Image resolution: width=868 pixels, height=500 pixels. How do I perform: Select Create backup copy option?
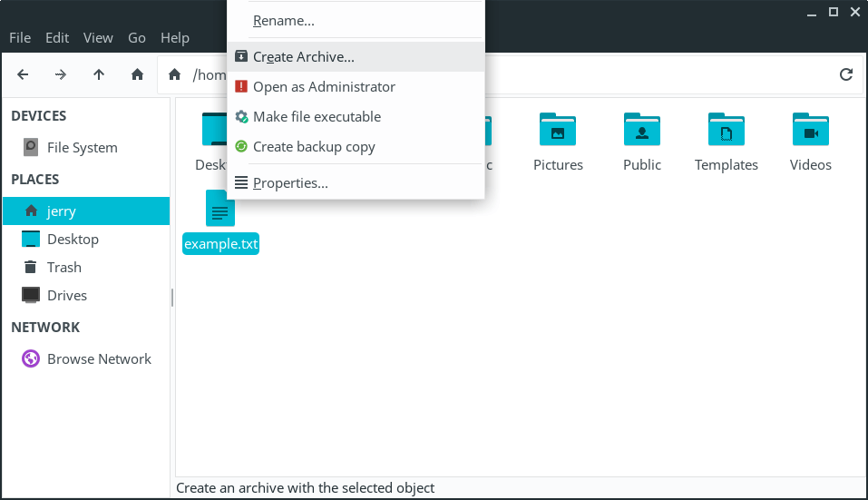314,147
